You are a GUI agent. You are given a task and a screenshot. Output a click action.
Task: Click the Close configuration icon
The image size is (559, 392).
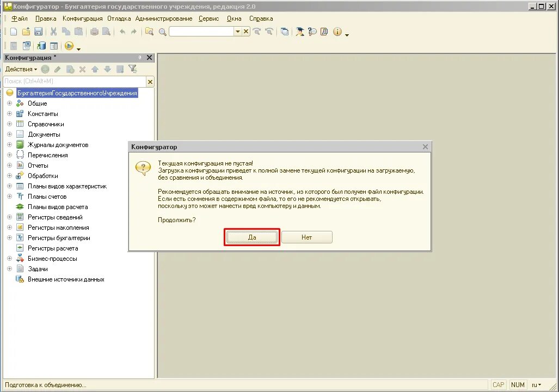(26, 46)
